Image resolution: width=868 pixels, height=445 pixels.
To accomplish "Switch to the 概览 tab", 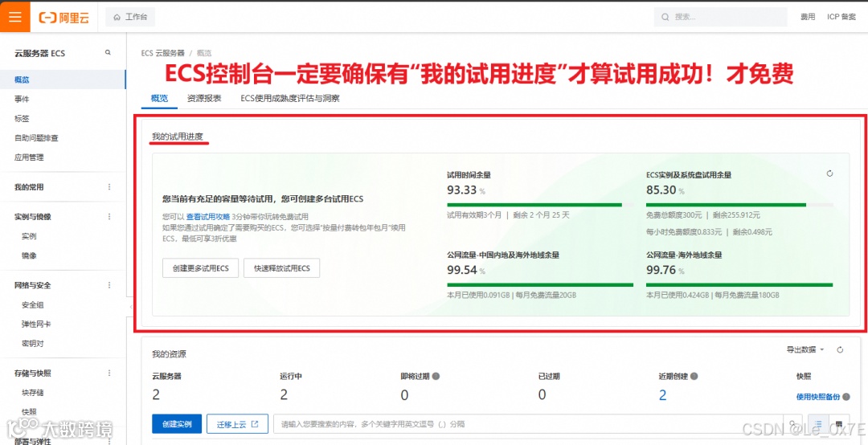I will pos(159,99).
